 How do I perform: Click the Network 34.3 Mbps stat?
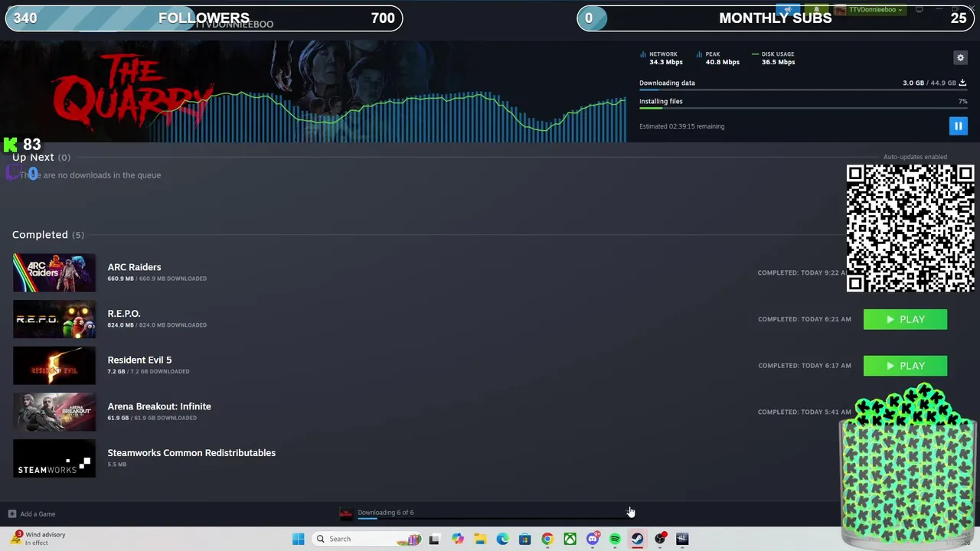[x=661, y=58]
